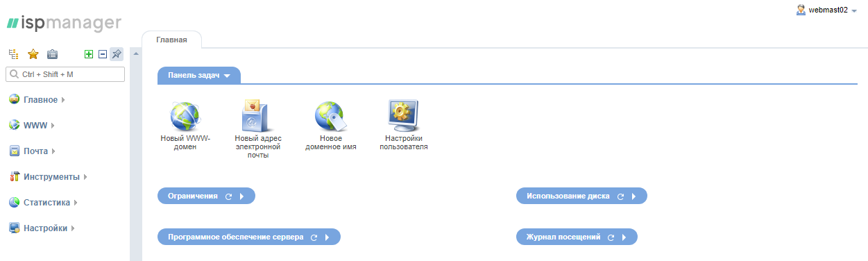Click the Настройки пользователя gear icon
Image resolution: width=868 pixels, height=261 pixels.
(x=404, y=115)
